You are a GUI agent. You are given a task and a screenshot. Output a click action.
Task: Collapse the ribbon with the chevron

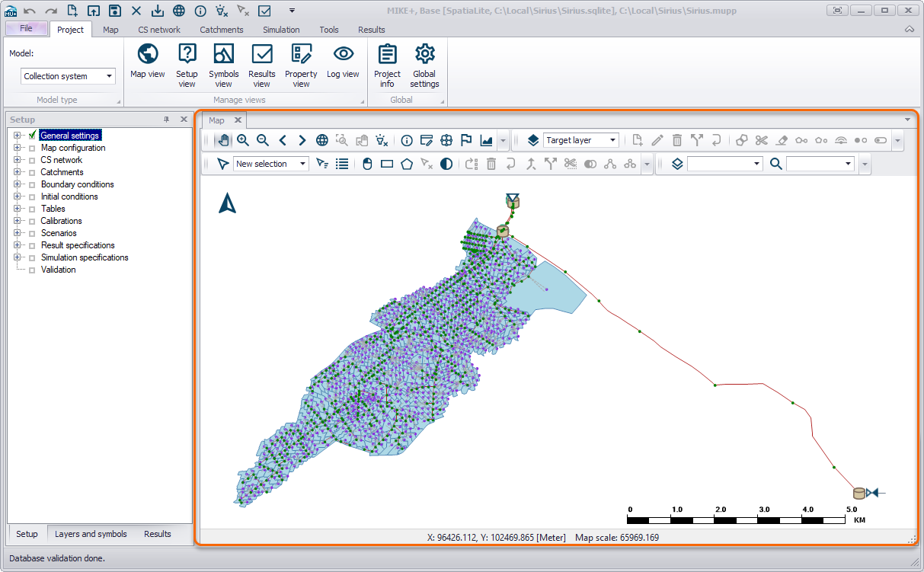[910, 29]
